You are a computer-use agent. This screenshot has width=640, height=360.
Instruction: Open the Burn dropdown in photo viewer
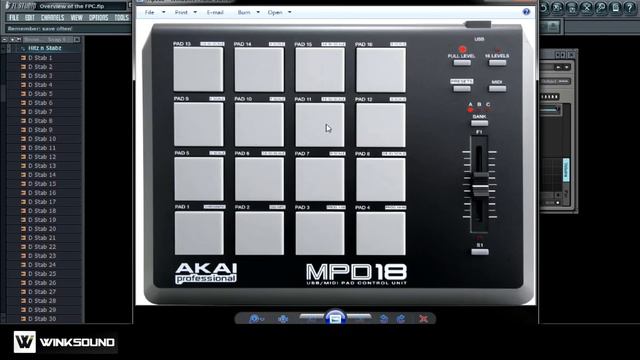tap(248, 12)
